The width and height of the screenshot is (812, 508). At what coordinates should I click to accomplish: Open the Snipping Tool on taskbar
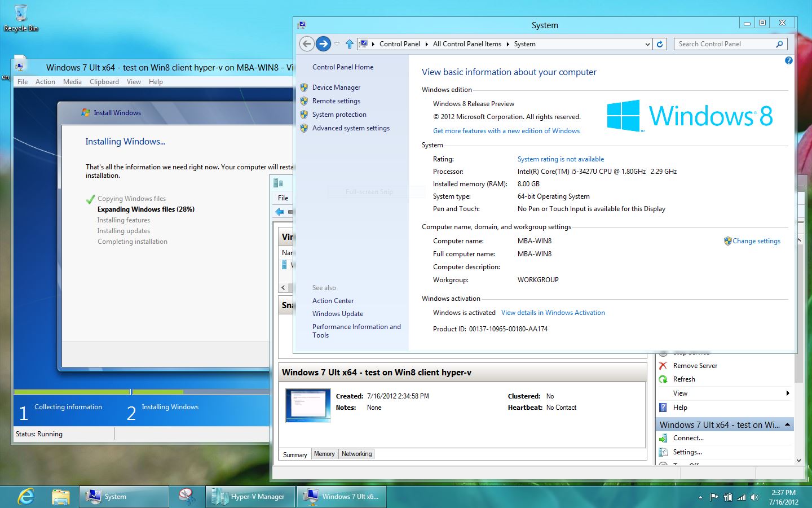coord(187,497)
